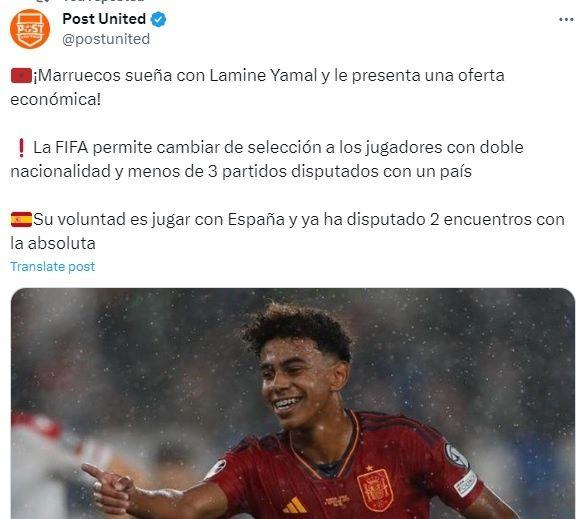Image resolution: width=583 pixels, height=519 pixels.
Task: Click the repost icon above the avatar
Action: pyautogui.click(x=45, y=1)
